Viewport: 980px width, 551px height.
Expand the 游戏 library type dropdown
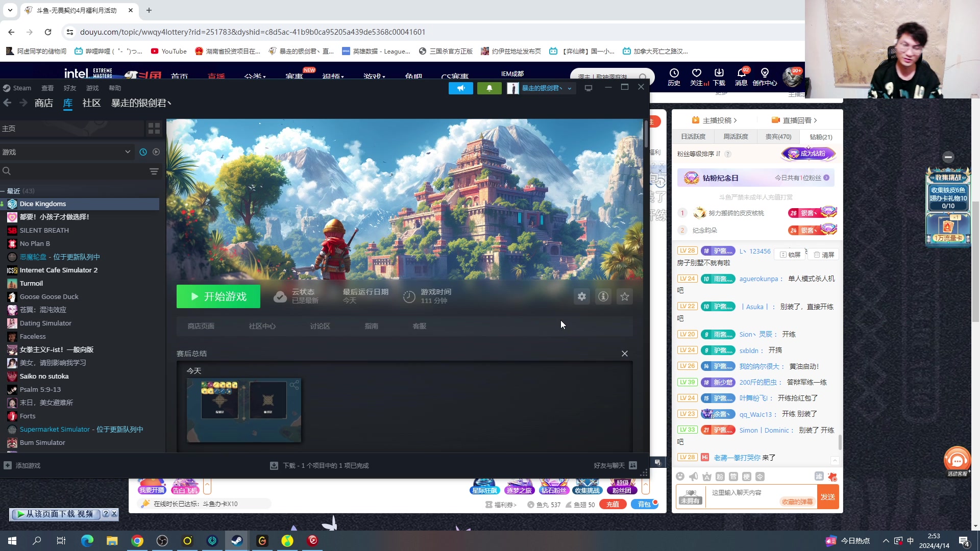point(127,152)
